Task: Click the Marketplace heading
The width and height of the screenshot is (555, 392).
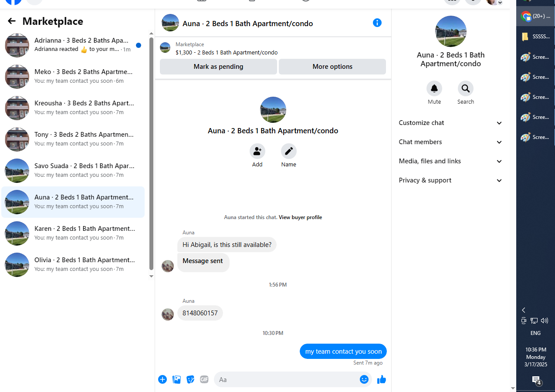Action: (x=53, y=21)
